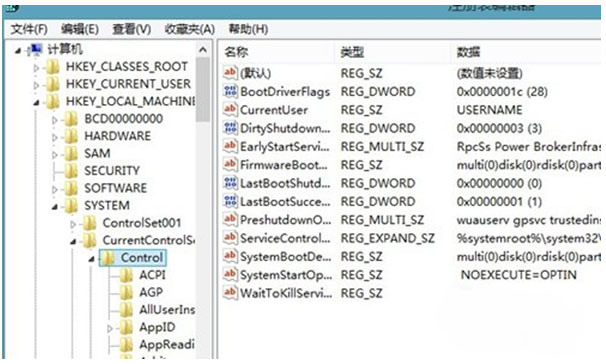
Task: Click SAM folder icon
Action: (71, 154)
